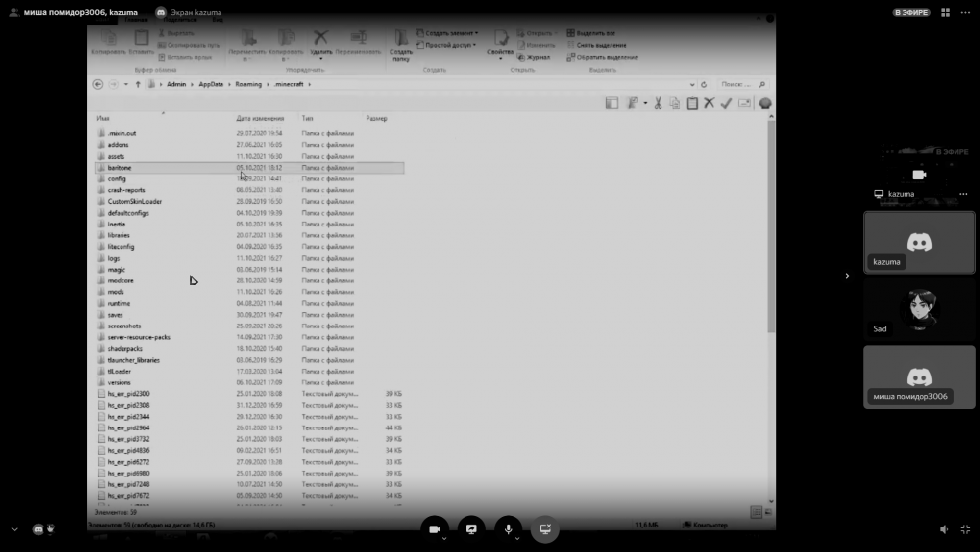980x552 pixels.
Task: Open the call's more options three-dots menu
Action: tap(965, 12)
